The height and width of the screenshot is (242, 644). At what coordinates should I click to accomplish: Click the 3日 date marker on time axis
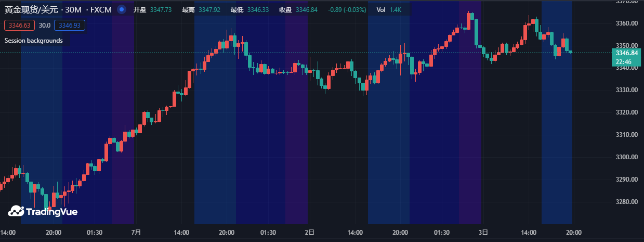(483, 233)
